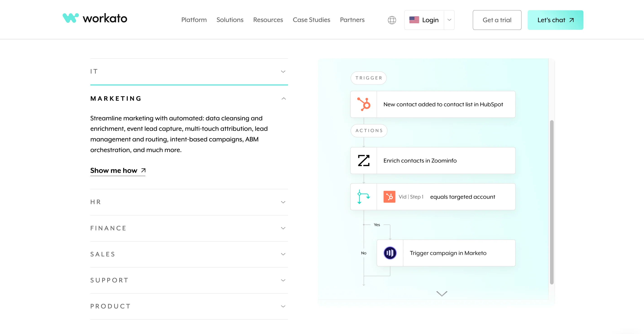The width and height of the screenshot is (644, 334).
Task: Collapse the MARKETING section
Action: tap(283, 98)
